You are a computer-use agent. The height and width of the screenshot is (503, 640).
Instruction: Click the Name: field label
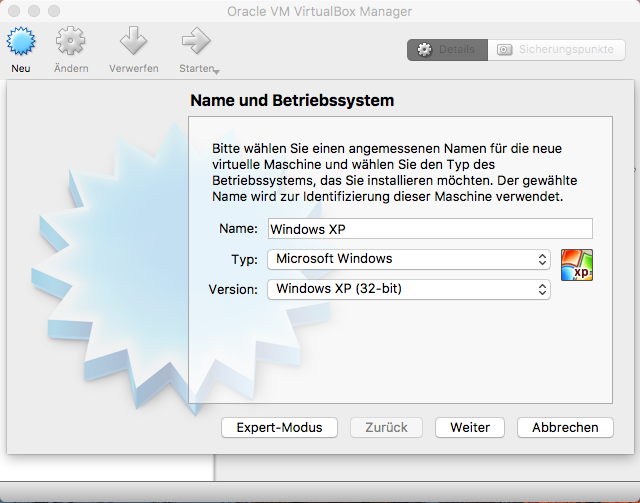[x=238, y=229]
